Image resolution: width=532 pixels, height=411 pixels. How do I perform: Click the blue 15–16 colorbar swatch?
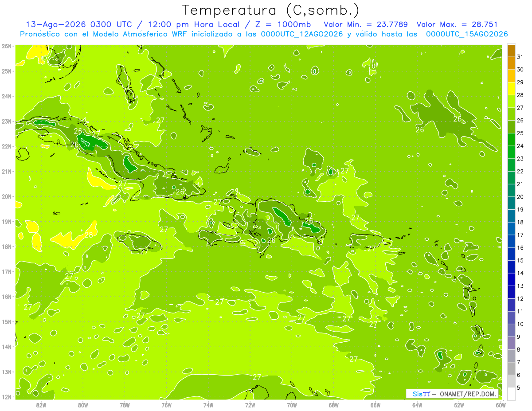coord(511,254)
